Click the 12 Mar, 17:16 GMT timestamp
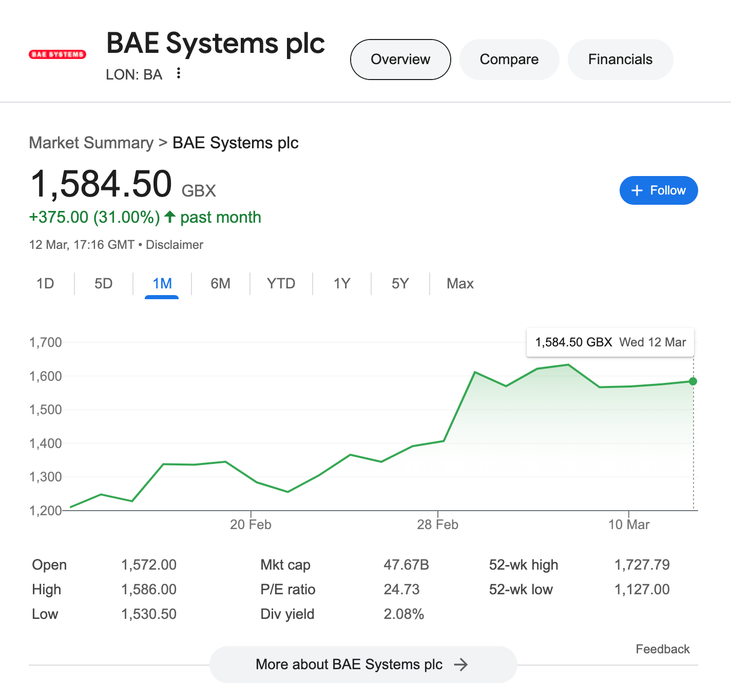 (x=82, y=245)
